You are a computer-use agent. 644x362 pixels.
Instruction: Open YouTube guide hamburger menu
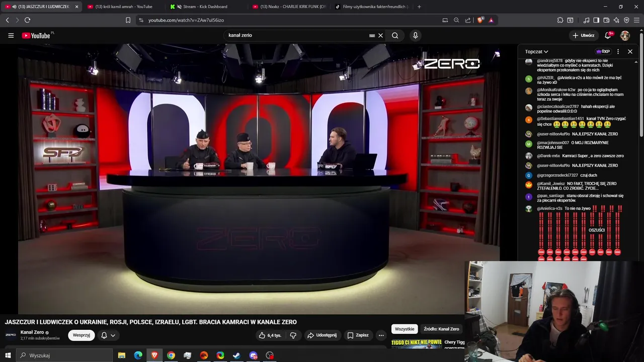11,35
